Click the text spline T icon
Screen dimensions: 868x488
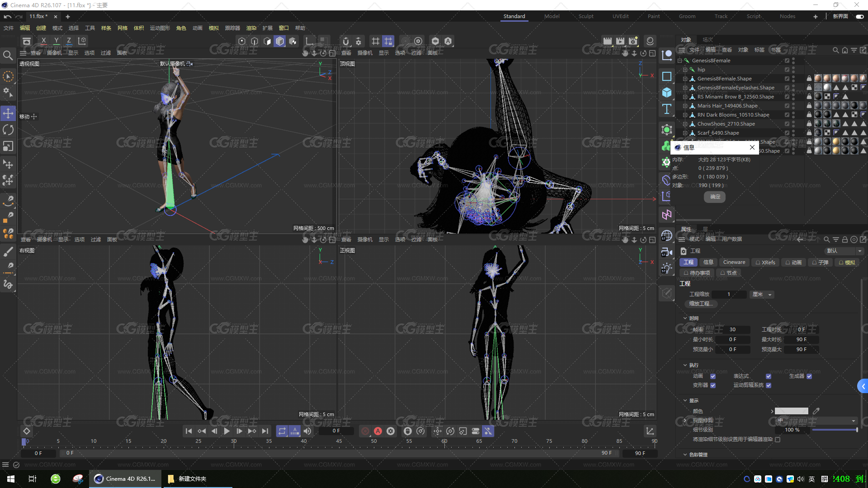click(667, 109)
